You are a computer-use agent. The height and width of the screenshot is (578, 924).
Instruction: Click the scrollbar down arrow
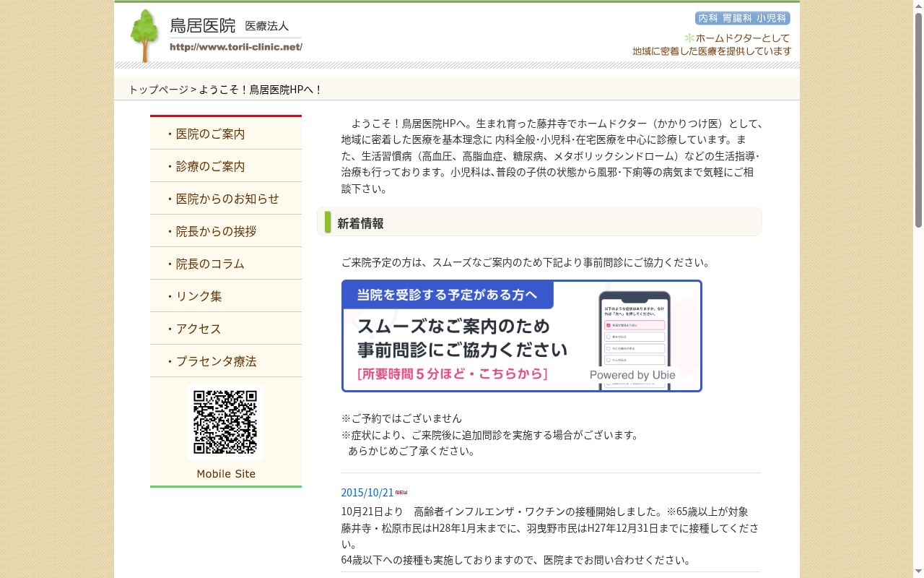pyautogui.click(x=918, y=572)
